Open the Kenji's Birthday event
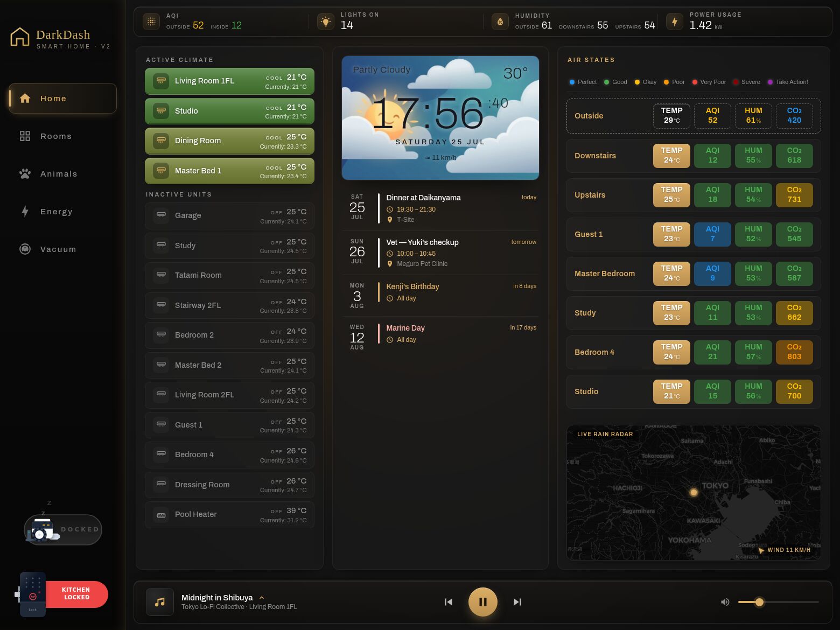 pos(440,296)
